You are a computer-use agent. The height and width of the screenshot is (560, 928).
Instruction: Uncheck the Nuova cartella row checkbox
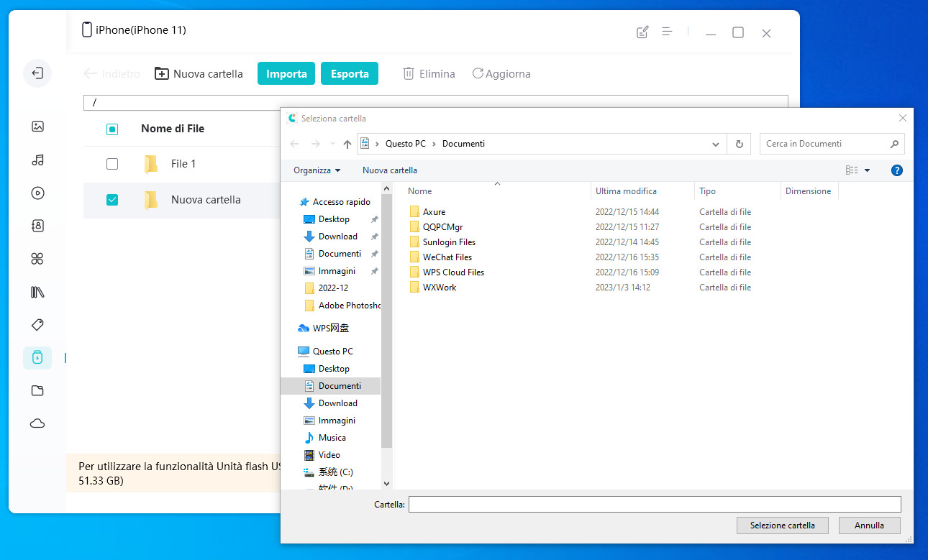click(112, 200)
